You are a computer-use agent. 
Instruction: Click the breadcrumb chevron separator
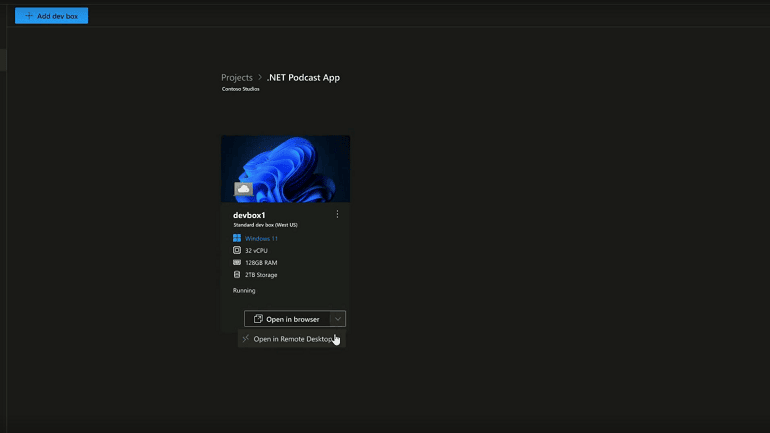(x=260, y=78)
